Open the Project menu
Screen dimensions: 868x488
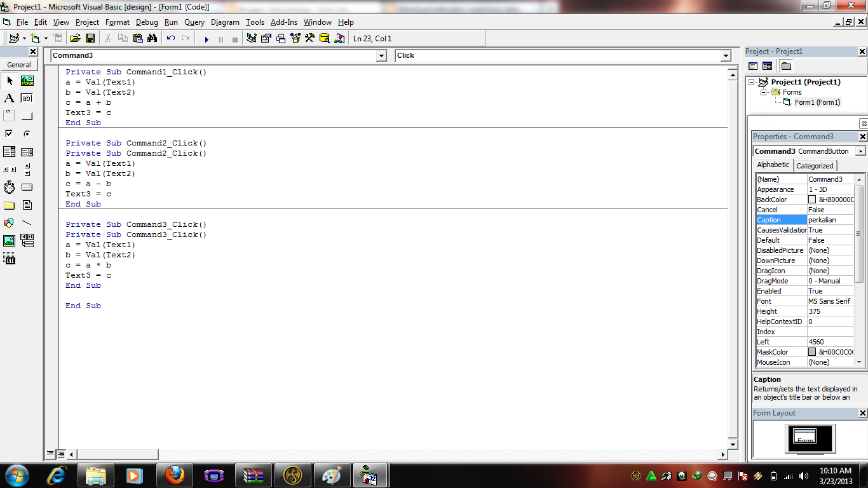click(x=87, y=22)
